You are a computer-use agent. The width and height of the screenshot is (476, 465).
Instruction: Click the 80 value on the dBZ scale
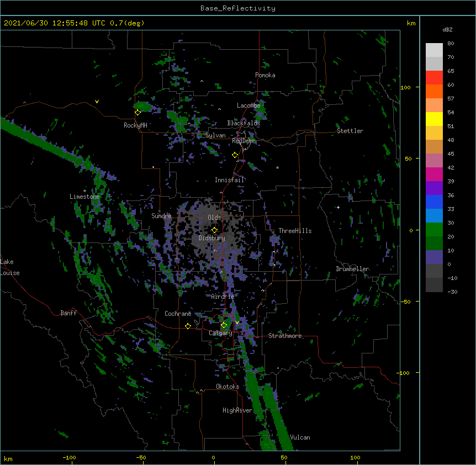(451, 44)
